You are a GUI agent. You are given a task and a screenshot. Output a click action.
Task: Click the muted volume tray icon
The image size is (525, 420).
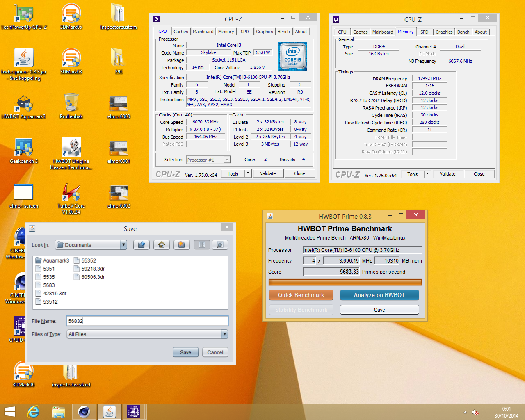(475, 412)
